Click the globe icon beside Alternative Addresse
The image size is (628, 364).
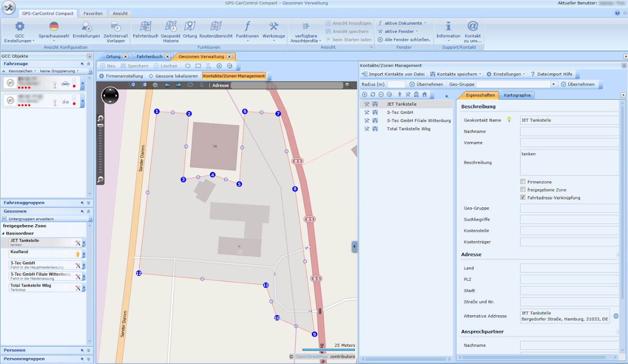coord(616,316)
